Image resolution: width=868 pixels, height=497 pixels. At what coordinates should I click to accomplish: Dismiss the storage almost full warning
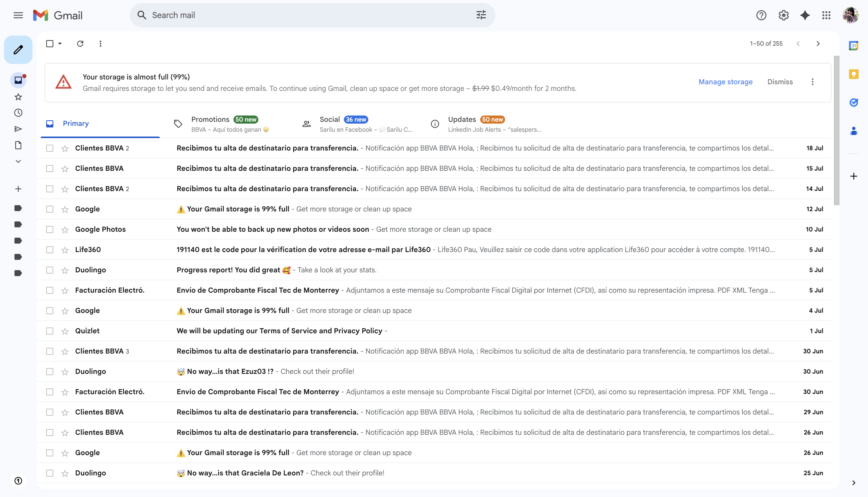pos(780,82)
